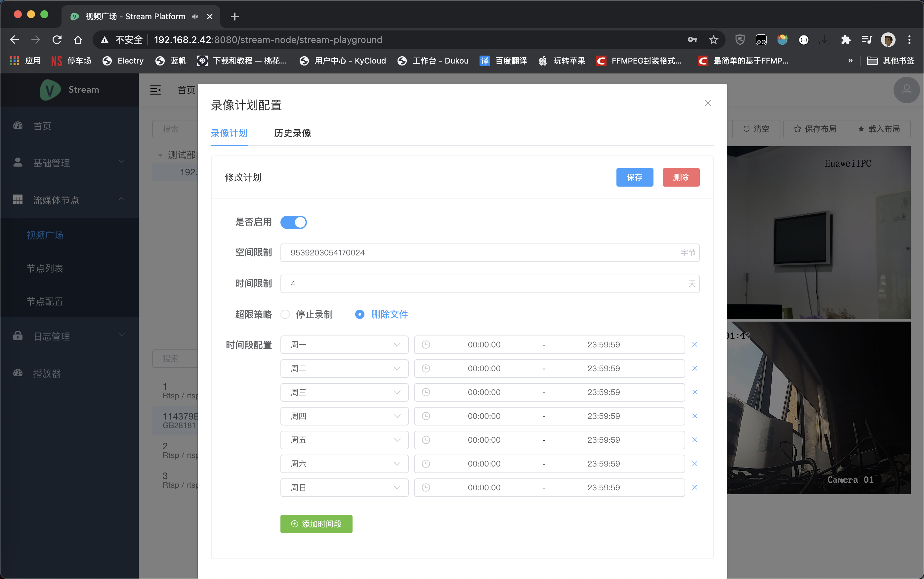Select the 停止录制 radio option

tap(285, 314)
